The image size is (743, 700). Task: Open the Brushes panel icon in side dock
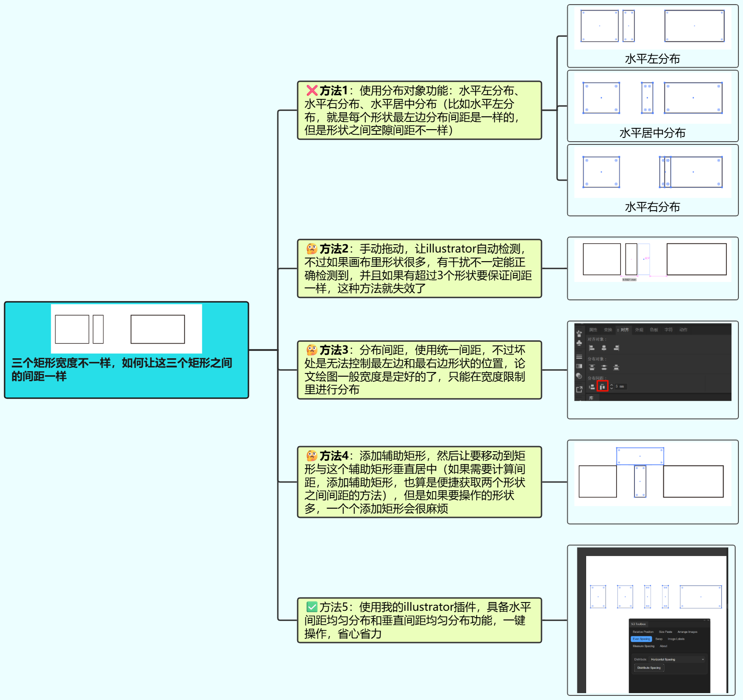(x=579, y=333)
